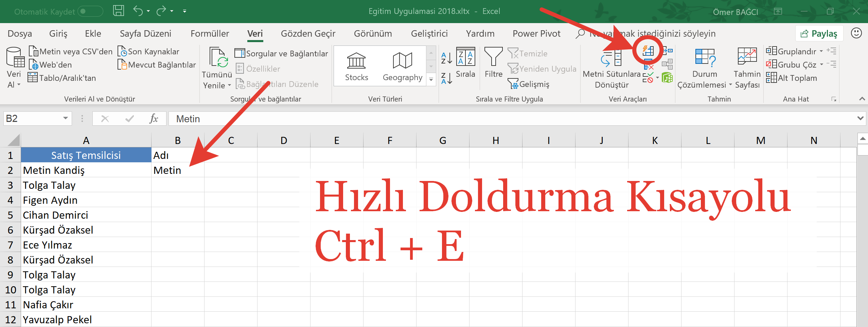Open the Yinelenenleri Kaldır (Remove Duplicates) icon
Image resolution: width=868 pixels, height=327 pixels.
tap(648, 64)
